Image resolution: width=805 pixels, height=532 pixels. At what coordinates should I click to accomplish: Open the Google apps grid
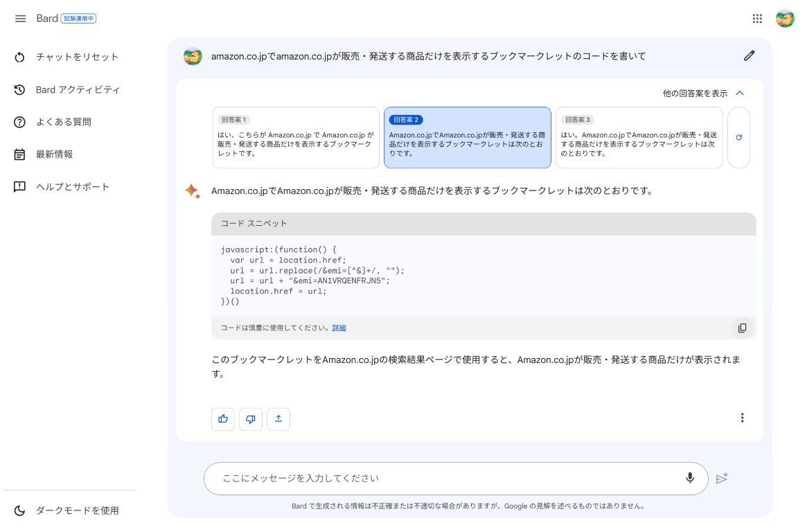tap(757, 19)
